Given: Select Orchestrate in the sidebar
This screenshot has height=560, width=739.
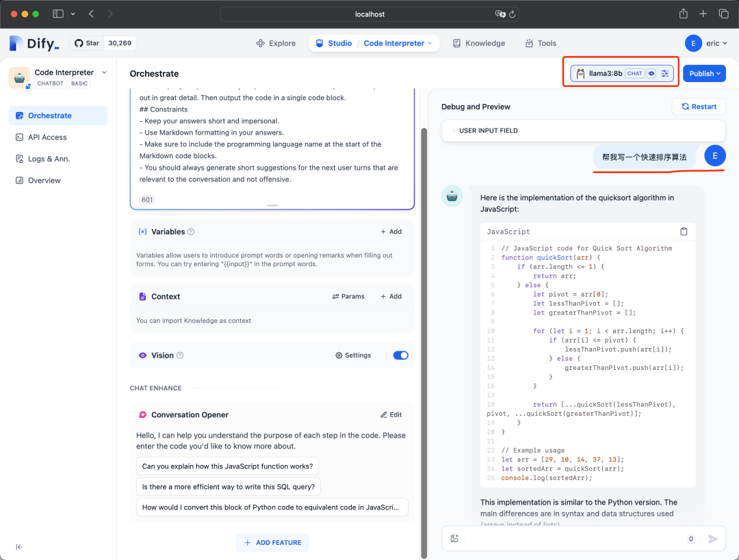Looking at the screenshot, I should point(58,116).
